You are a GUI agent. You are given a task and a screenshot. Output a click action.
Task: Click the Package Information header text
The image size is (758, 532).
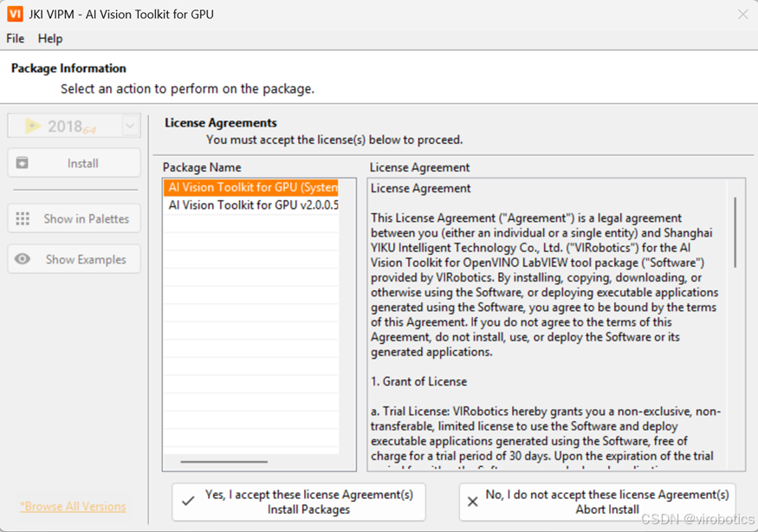[x=68, y=68]
